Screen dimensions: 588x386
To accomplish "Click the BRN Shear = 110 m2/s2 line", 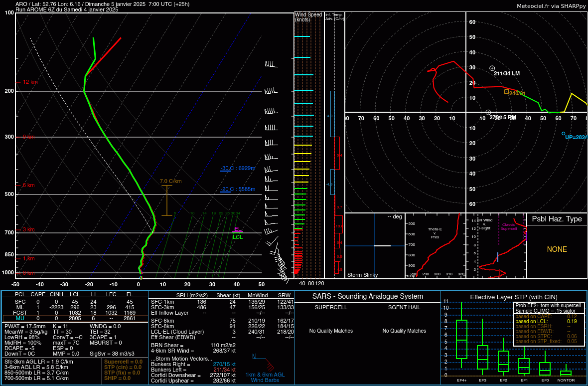I will (193, 345).
